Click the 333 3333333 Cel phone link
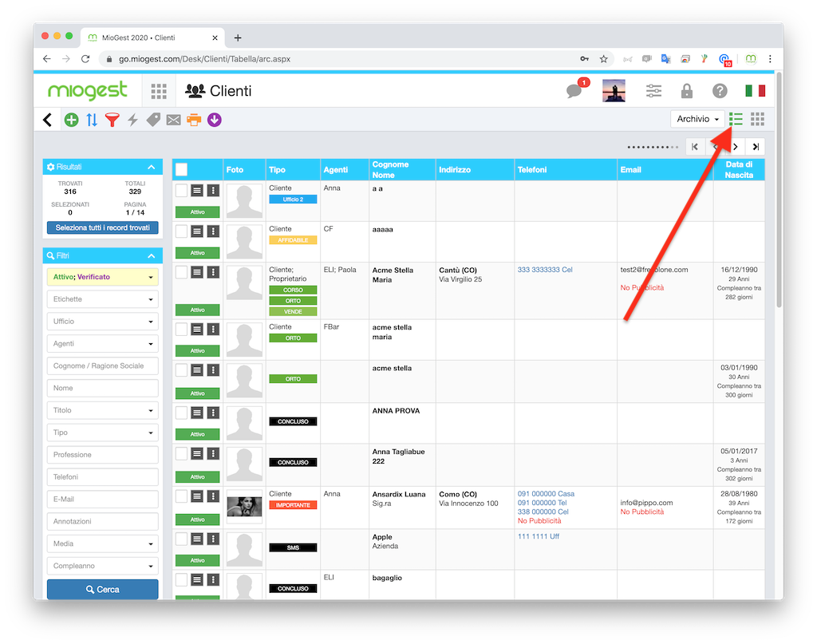The width and height of the screenshot is (817, 644). tap(544, 270)
